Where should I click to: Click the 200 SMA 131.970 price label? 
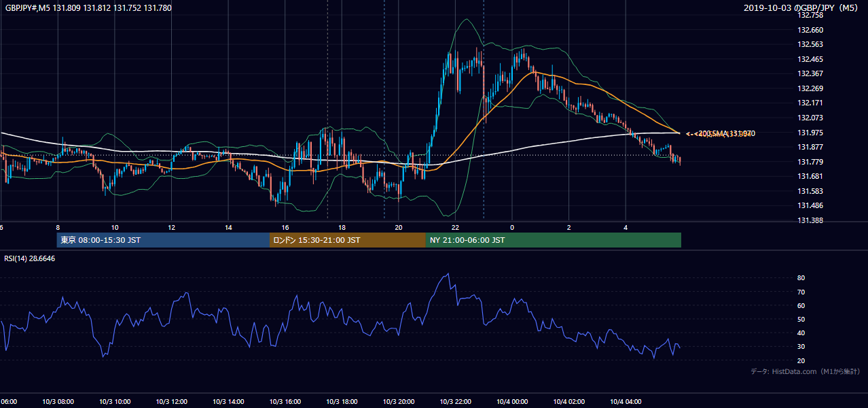click(726, 133)
